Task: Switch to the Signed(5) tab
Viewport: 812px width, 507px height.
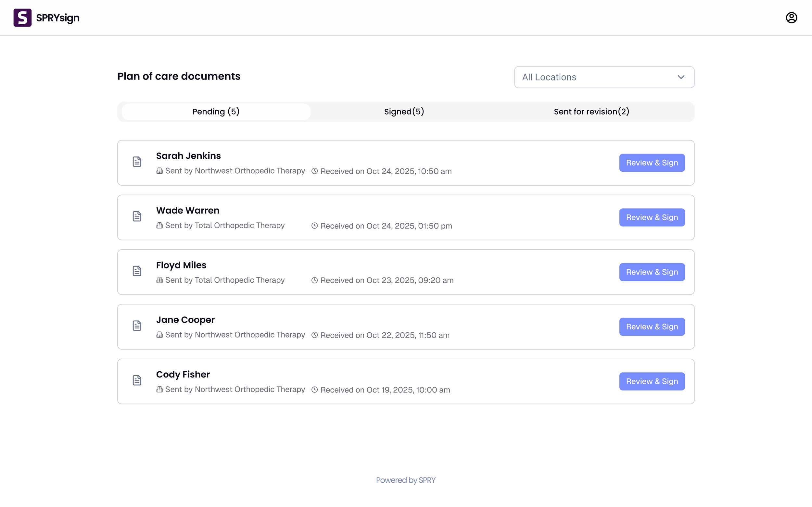Action: point(404,112)
